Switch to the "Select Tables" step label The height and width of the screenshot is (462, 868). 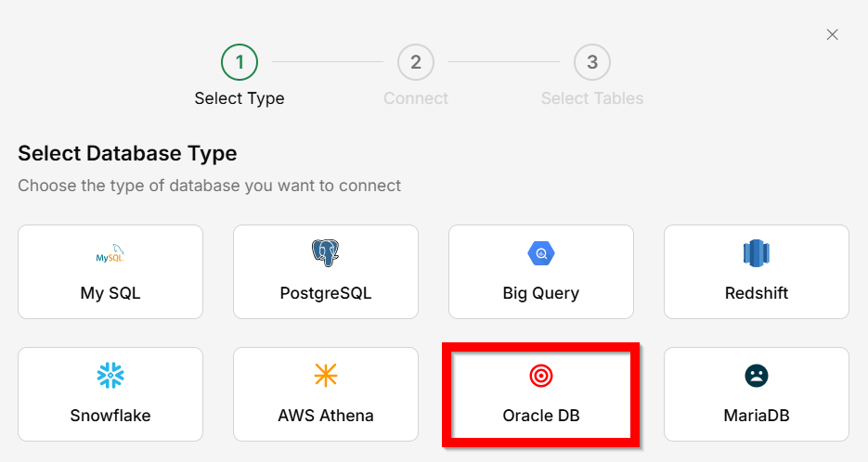pyautogui.click(x=592, y=98)
